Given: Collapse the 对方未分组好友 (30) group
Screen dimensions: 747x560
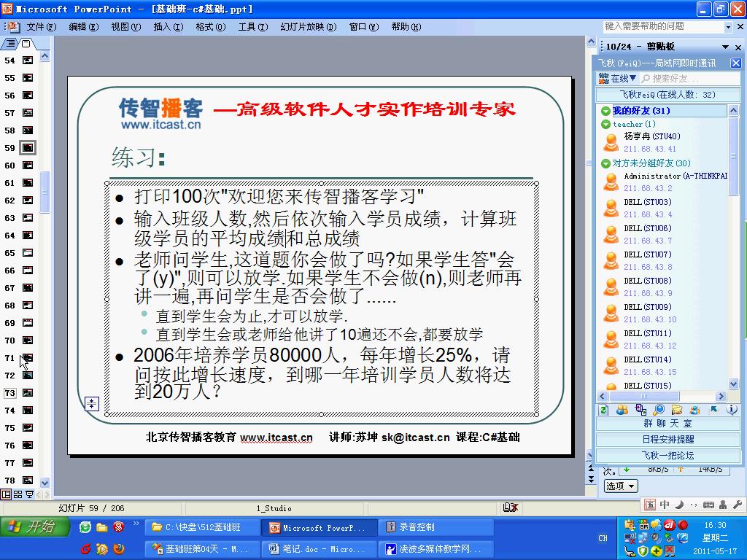Looking at the screenshot, I should (x=605, y=163).
